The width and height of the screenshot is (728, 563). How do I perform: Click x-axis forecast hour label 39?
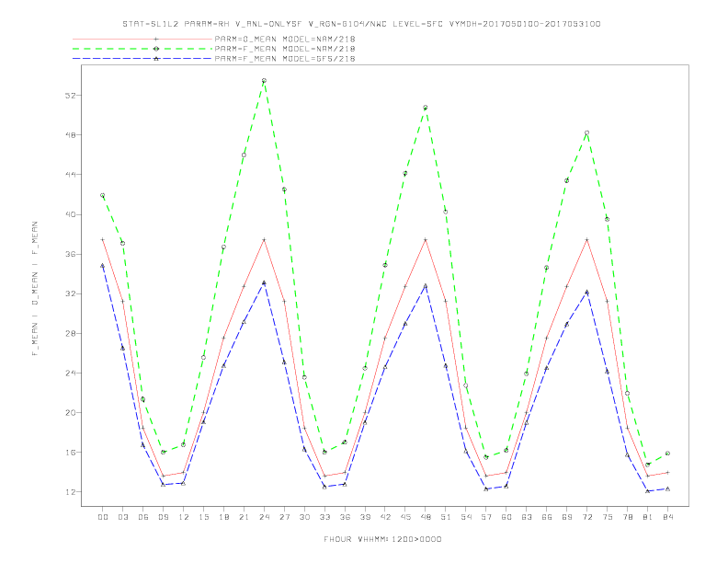pyautogui.click(x=365, y=517)
